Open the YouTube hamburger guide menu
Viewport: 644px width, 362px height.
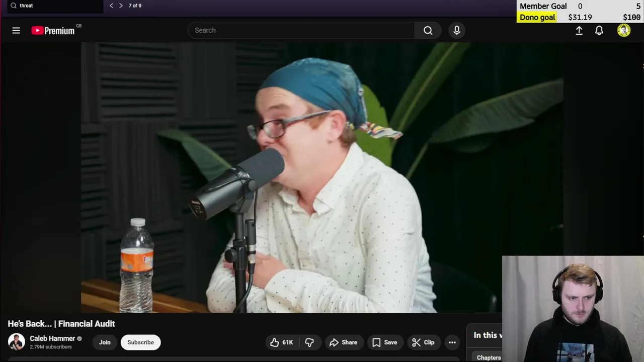16,31
